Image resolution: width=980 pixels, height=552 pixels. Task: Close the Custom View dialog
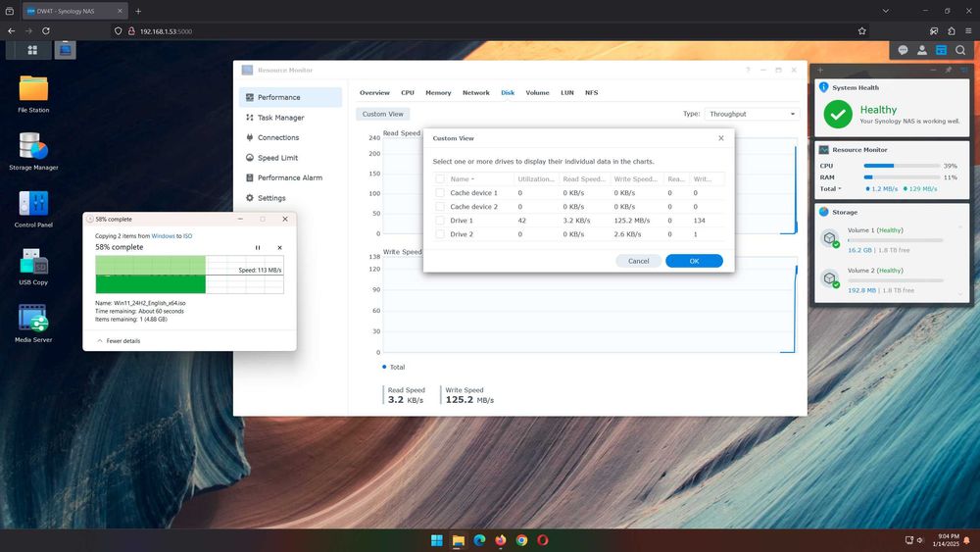click(x=720, y=138)
